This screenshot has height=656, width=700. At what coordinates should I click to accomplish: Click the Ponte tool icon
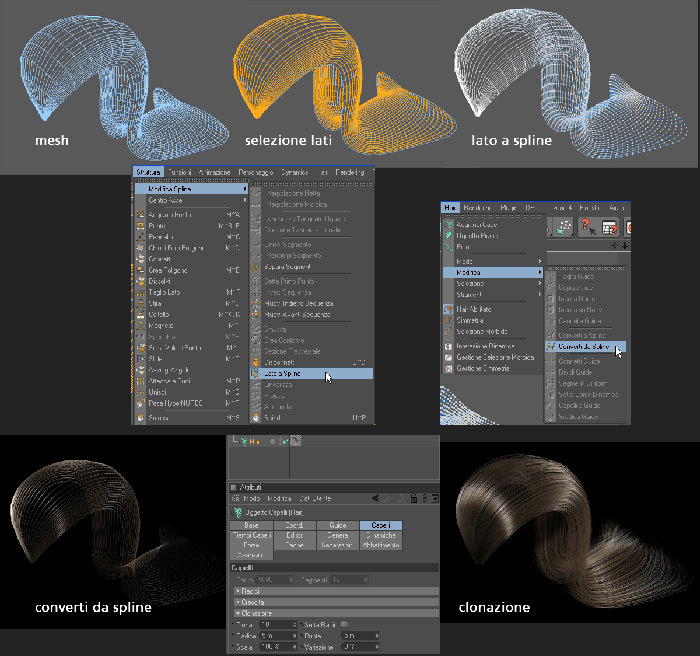141,226
